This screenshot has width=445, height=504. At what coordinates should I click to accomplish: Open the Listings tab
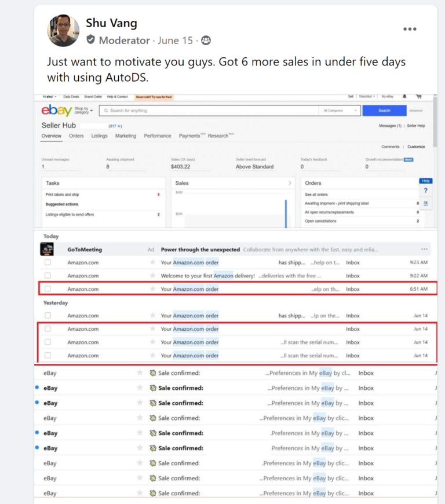pyautogui.click(x=99, y=136)
